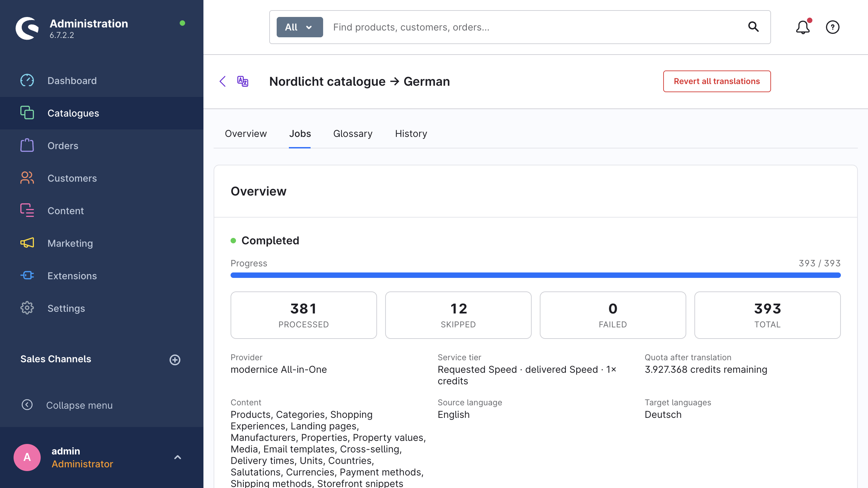Add a new sales channel
Viewport: 868px width, 488px height.
pos(175,360)
